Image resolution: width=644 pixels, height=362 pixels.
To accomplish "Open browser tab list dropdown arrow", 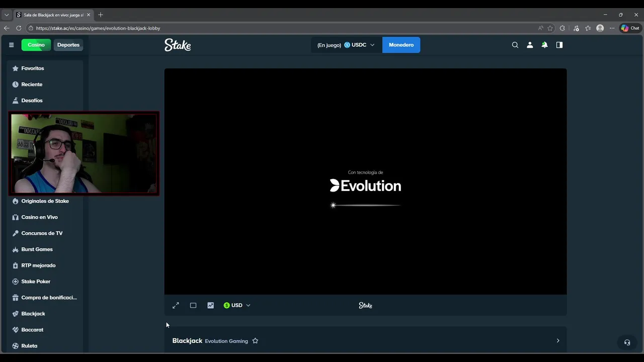I will point(7,15).
